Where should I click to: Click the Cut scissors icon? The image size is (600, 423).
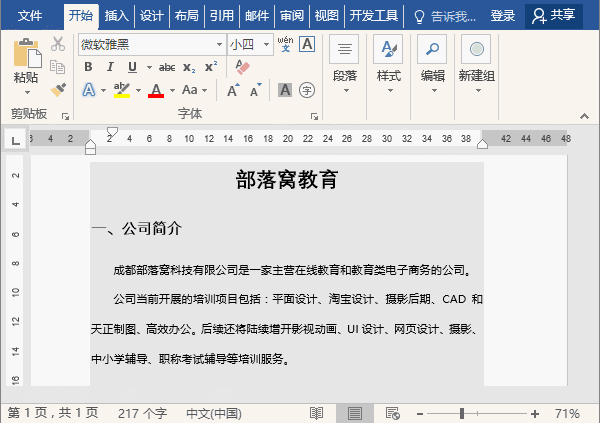[x=58, y=44]
